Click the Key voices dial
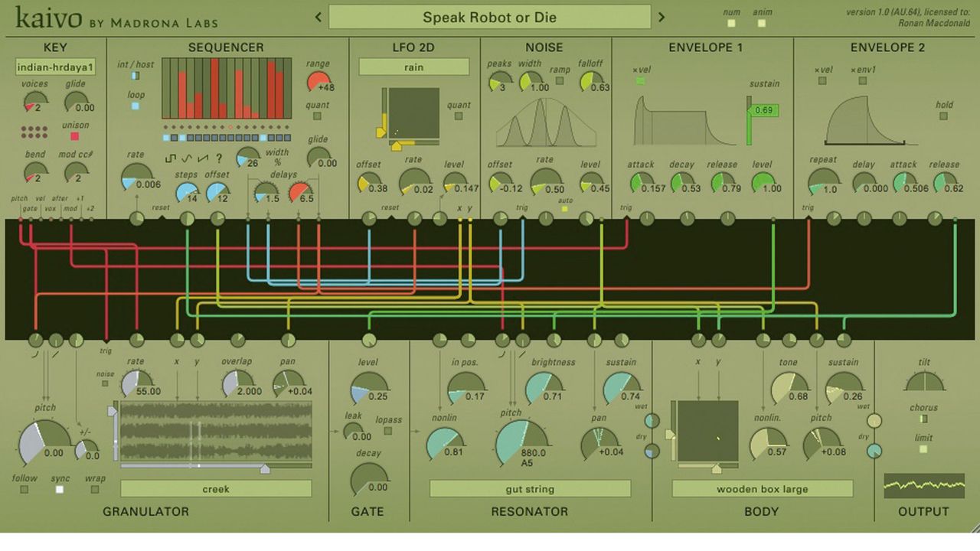 [35, 102]
